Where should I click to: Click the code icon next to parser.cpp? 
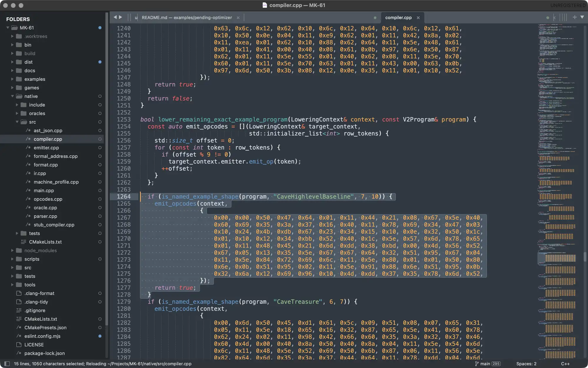28,216
